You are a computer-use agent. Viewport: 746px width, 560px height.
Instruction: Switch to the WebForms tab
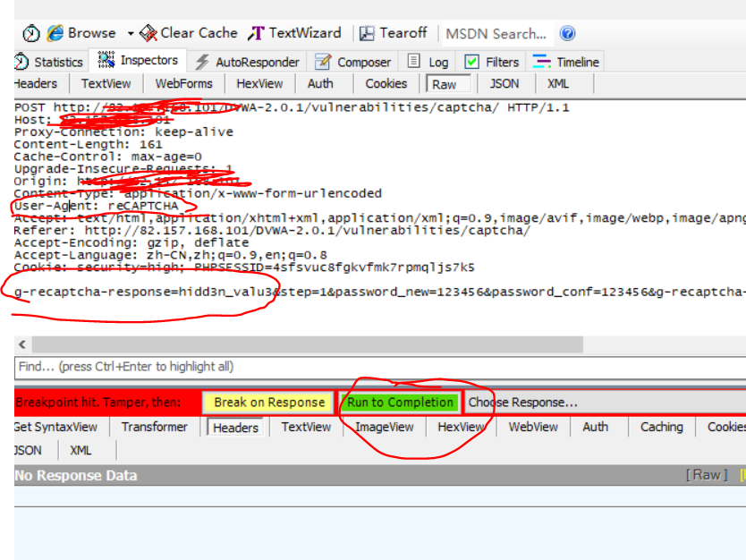pos(183,84)
